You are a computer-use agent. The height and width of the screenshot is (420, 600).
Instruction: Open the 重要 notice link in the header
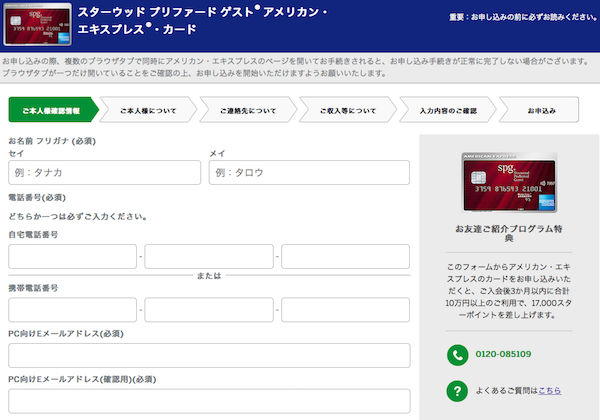pyautogui.click(x=523, y=17)
